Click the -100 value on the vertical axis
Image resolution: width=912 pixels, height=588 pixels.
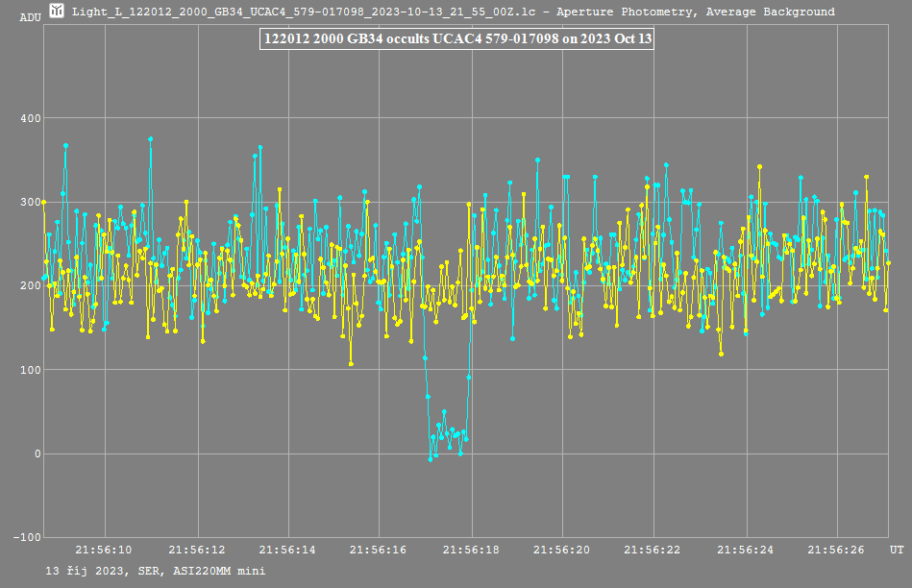[x=28, y=538]
